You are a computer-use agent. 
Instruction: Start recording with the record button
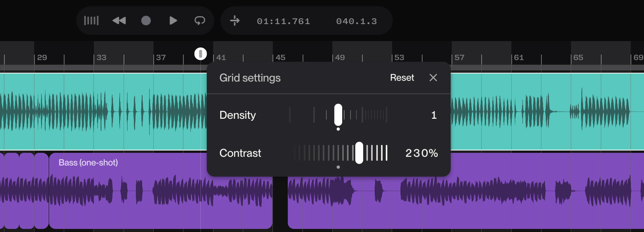146,21
